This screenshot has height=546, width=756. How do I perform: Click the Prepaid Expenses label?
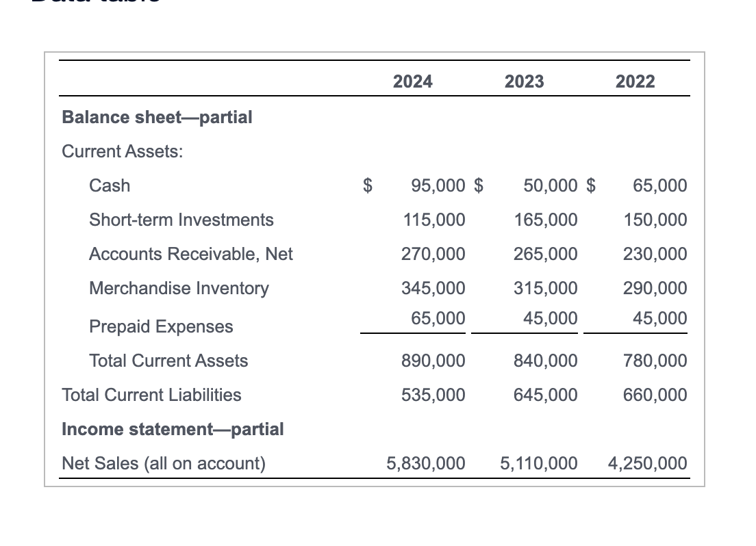point(161,327)
